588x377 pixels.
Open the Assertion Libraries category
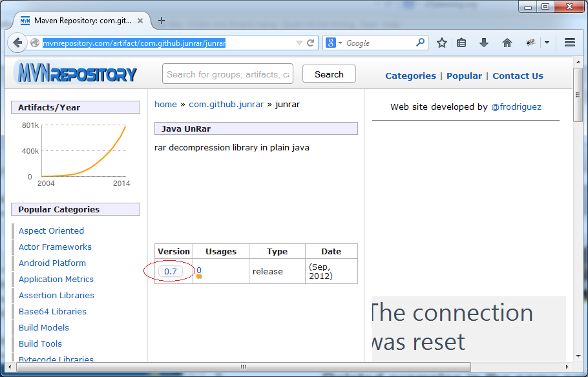[x=56, y=295]
